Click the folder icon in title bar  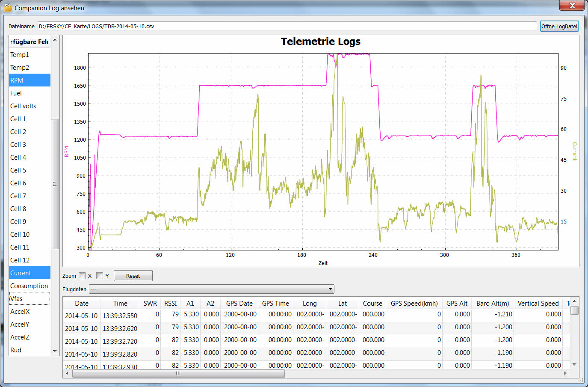[8, 8]
